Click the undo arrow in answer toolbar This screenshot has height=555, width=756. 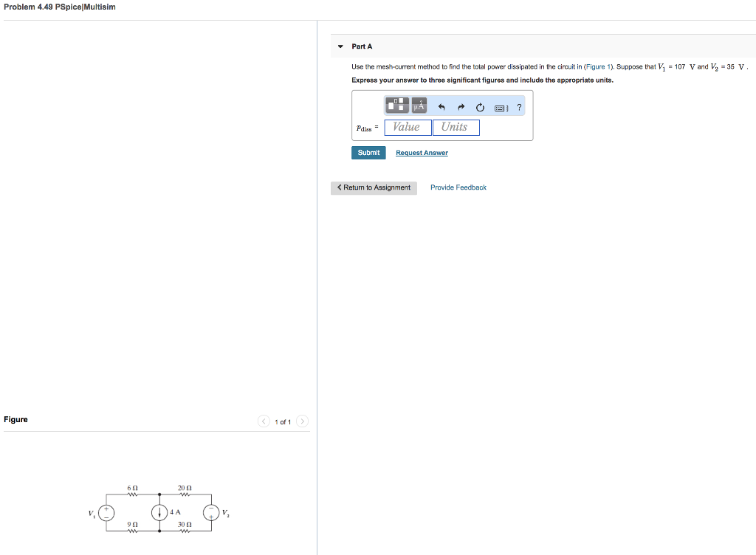(441, 107)
